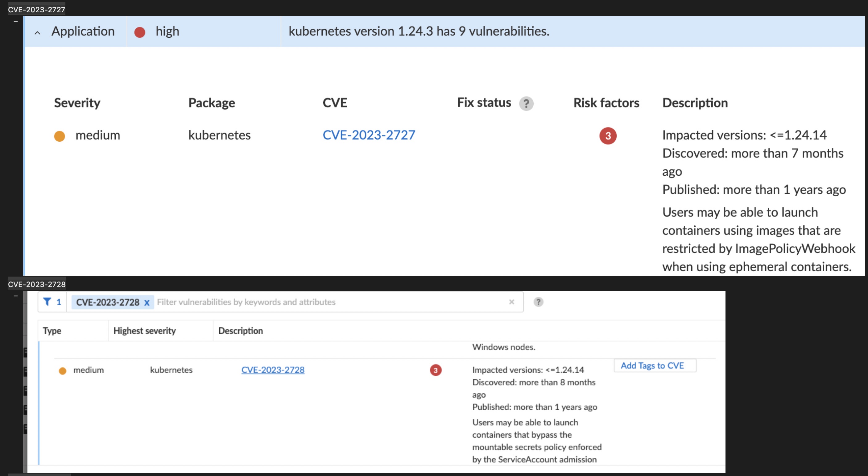
Task: Click the Type column header
Action: click(52, 331)
